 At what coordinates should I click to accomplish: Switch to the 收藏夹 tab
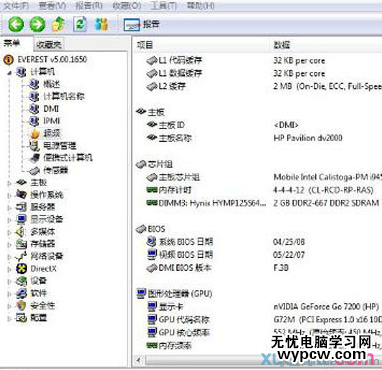click(49, 44)
